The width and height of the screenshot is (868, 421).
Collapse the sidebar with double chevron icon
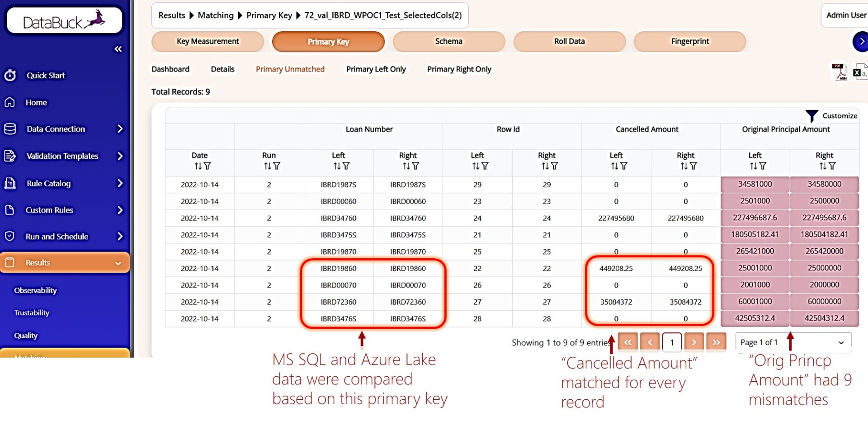pyautogui.click(x=118, y=49)
